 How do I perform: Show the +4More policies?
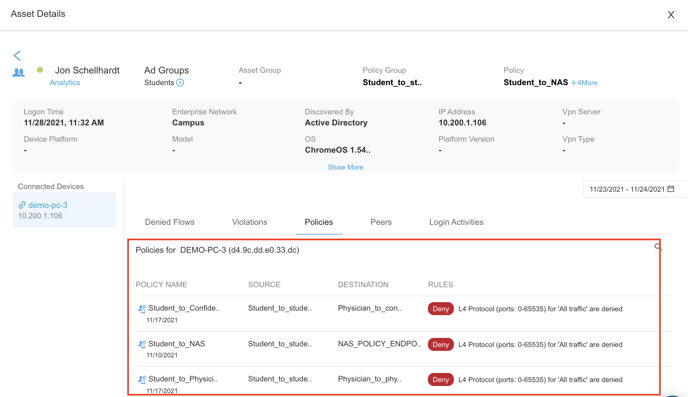pos(584,82)
